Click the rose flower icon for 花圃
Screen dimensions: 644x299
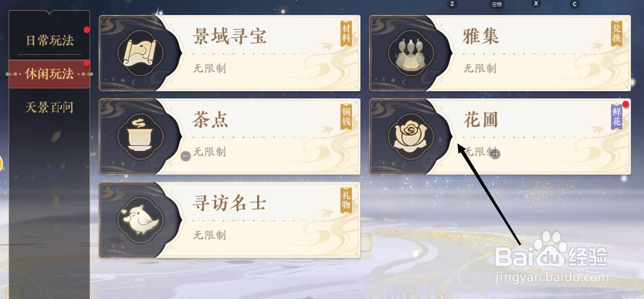click(411, 136)
